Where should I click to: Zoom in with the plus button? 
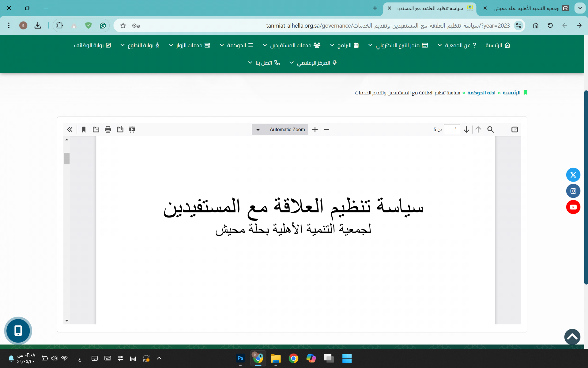(x=315, y=129)
